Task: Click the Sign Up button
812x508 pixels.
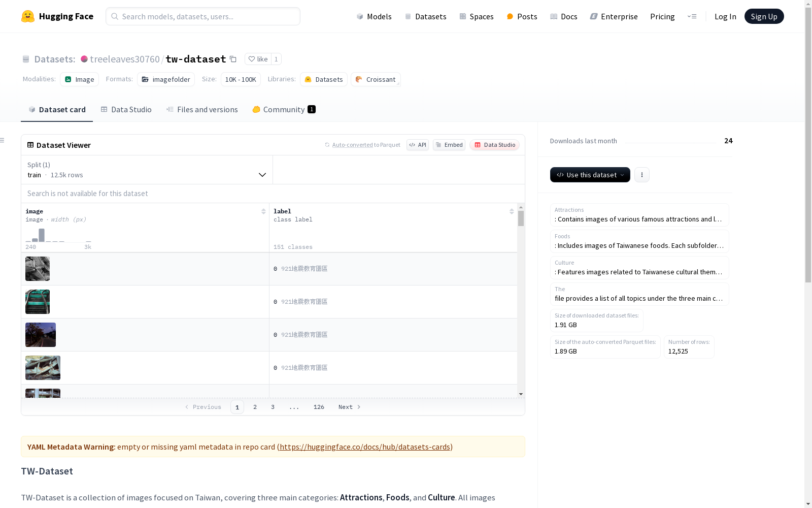Action: (764, 16)
